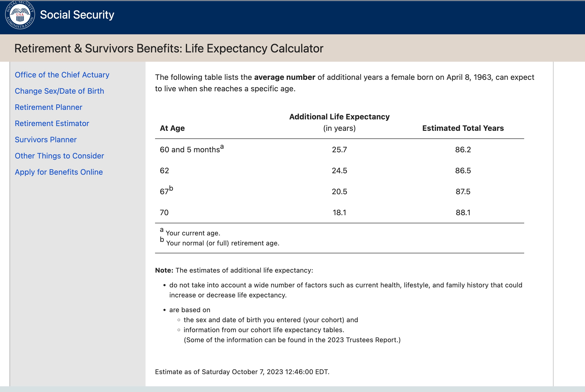Screen dimensions: 585x392
Task: Select the 87.5 total years value
Action: [x=463, y=192]
